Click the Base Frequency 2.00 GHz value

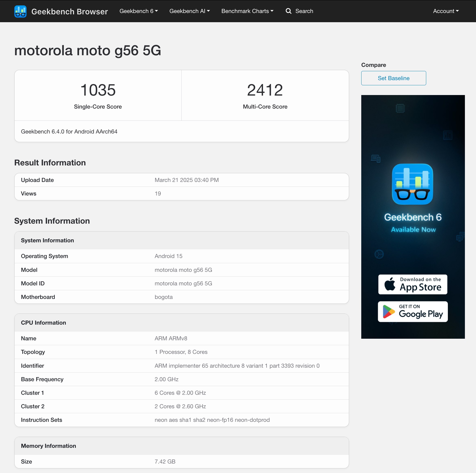[167, 379]
